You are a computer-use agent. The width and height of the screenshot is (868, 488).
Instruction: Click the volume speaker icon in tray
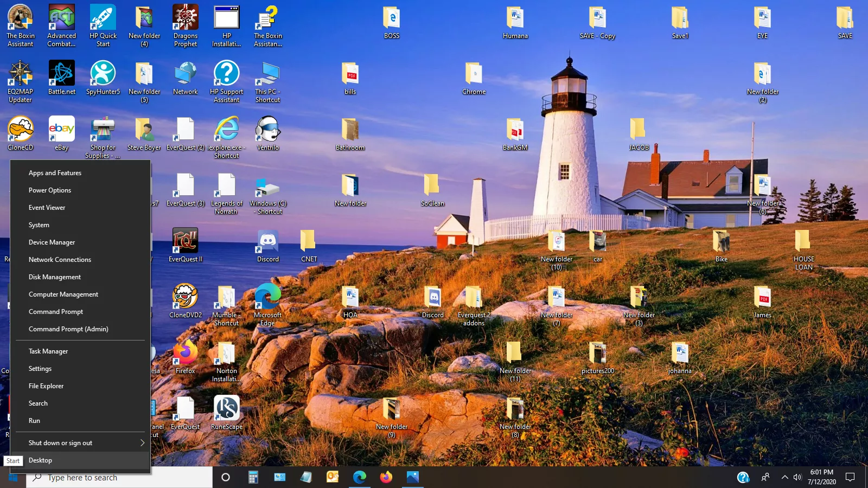(797, 477)
